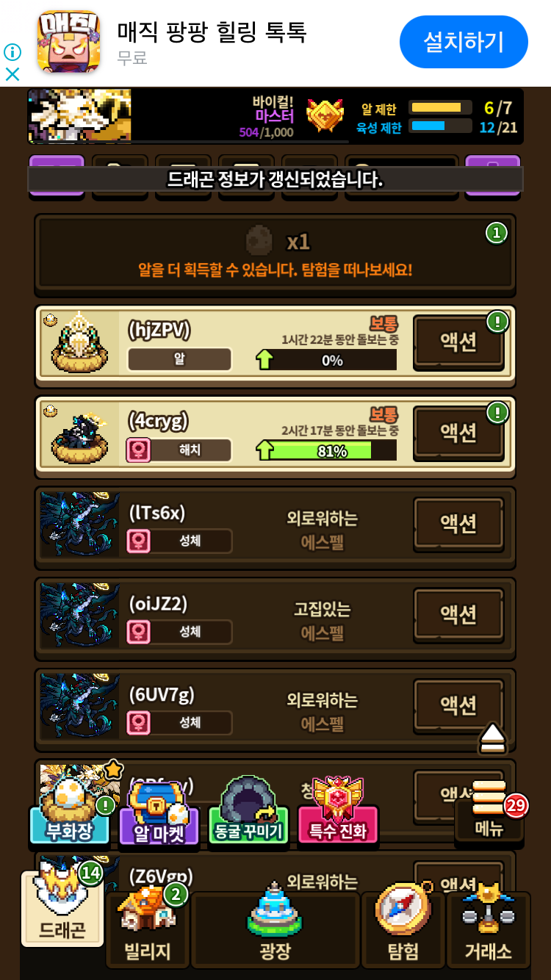This screenshot has width=551, height=980.
Task: Click the AdChoices info icon
Action: tap(12, 52)
